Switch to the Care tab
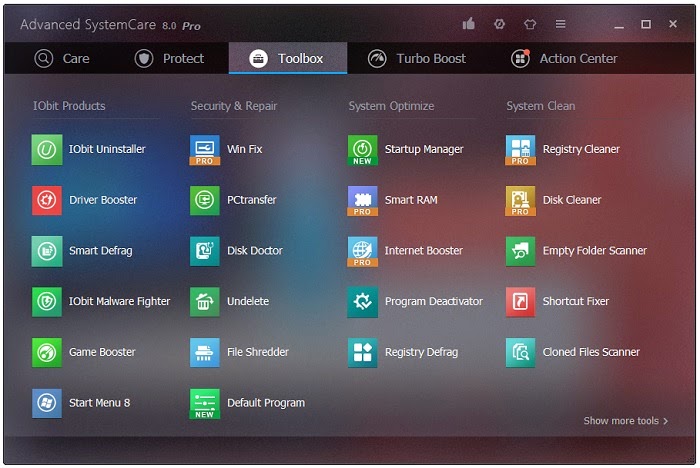 pyautogui.click(x=62, y=58)
